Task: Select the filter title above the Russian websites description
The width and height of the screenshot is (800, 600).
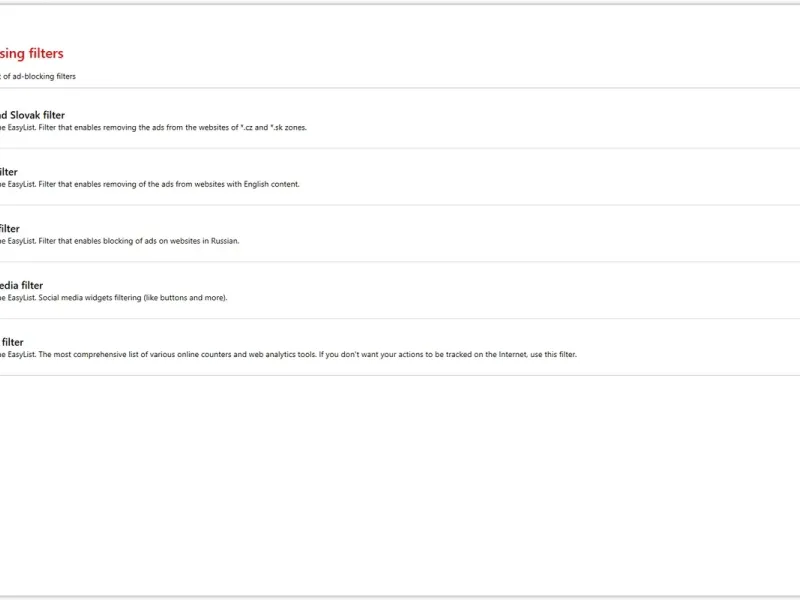Action: (10, 229)
